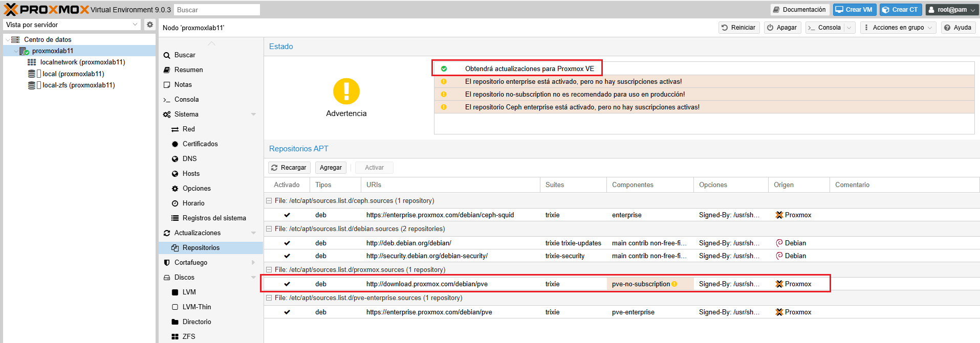Click the local-zfs storage database icon
Screen dimensions: 980x343
[32, 85]
